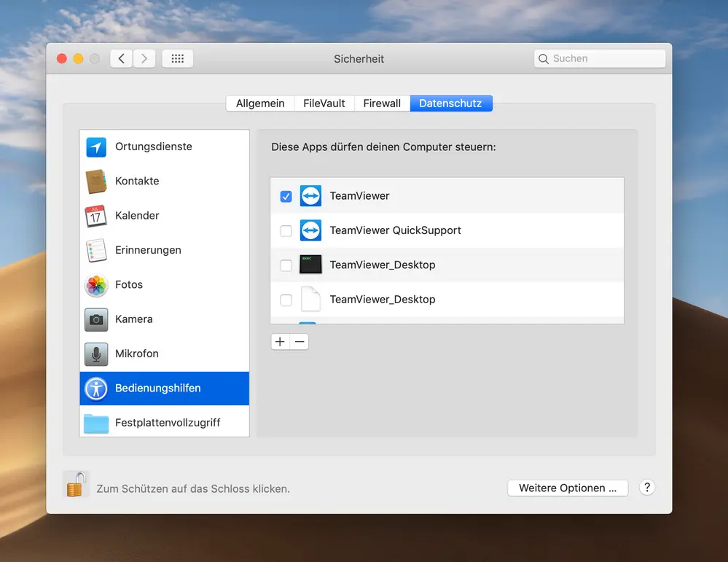Click the TeamViewer app name text
This screenshot has height=562, width=728.
(359, 196)
